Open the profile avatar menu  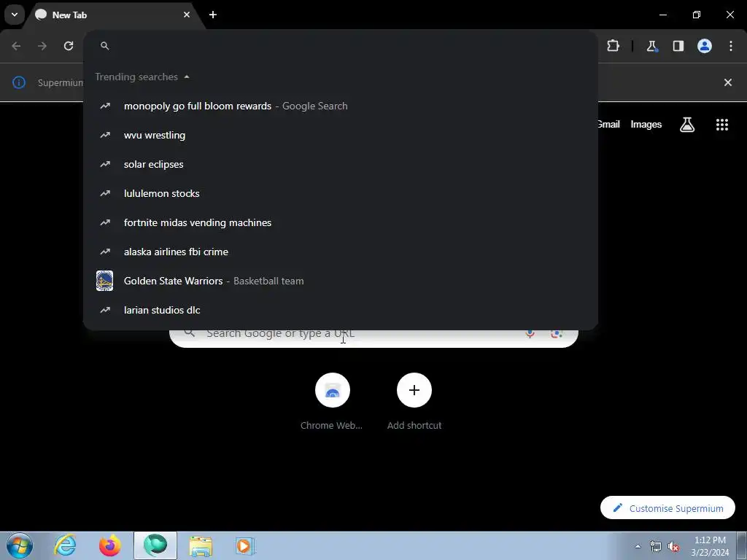coord(705,46)
